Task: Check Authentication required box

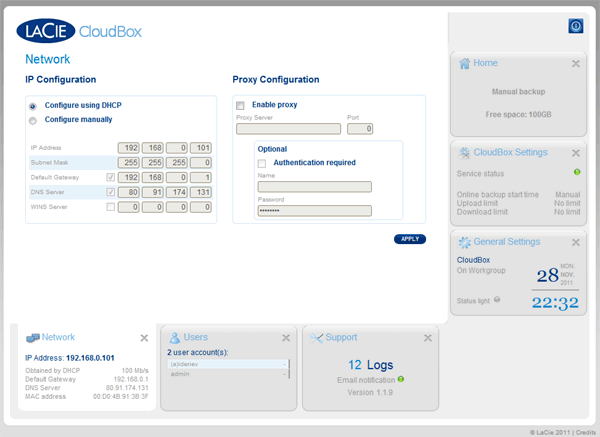Action: [262, 164]
